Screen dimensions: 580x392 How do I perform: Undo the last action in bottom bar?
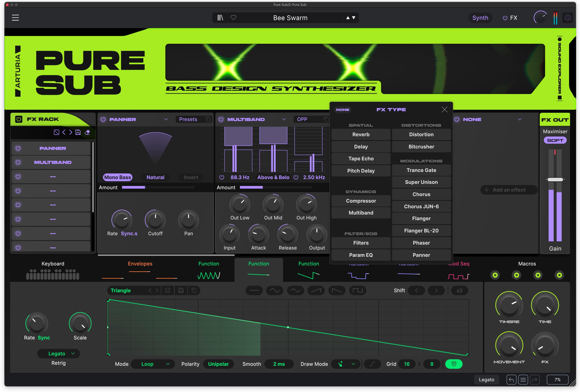coord(511,380)
